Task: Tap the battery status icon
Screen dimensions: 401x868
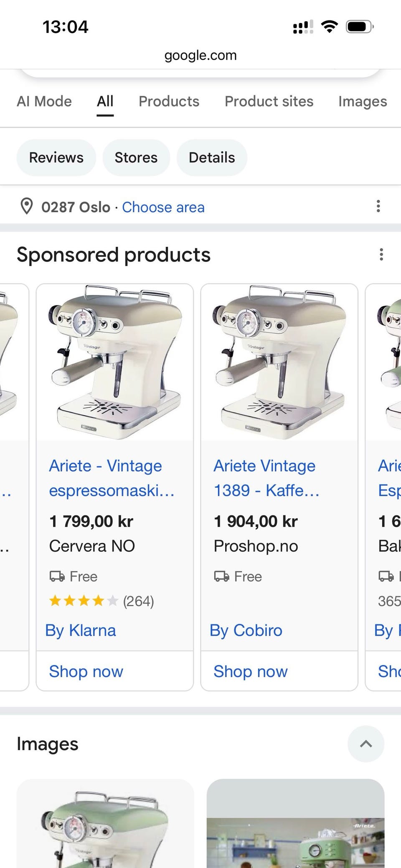Action: [360, 27]
